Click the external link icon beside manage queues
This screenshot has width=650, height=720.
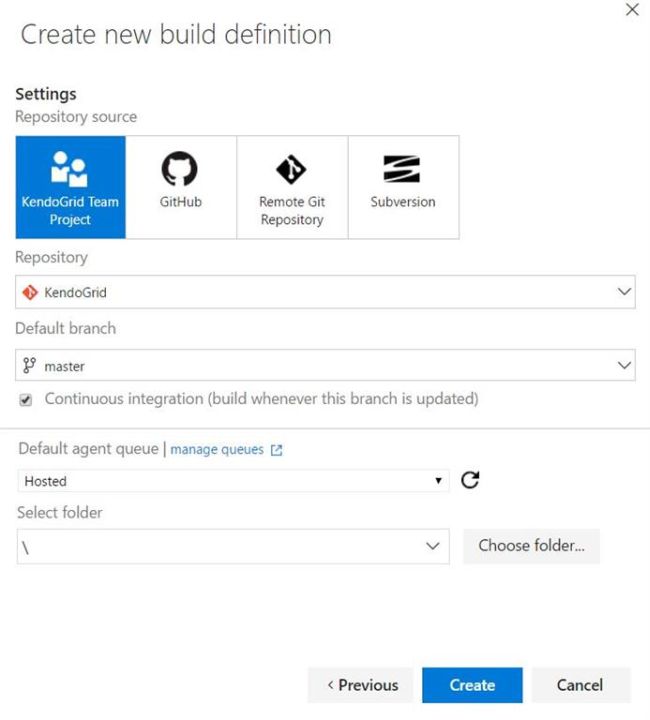coord(277,451)
